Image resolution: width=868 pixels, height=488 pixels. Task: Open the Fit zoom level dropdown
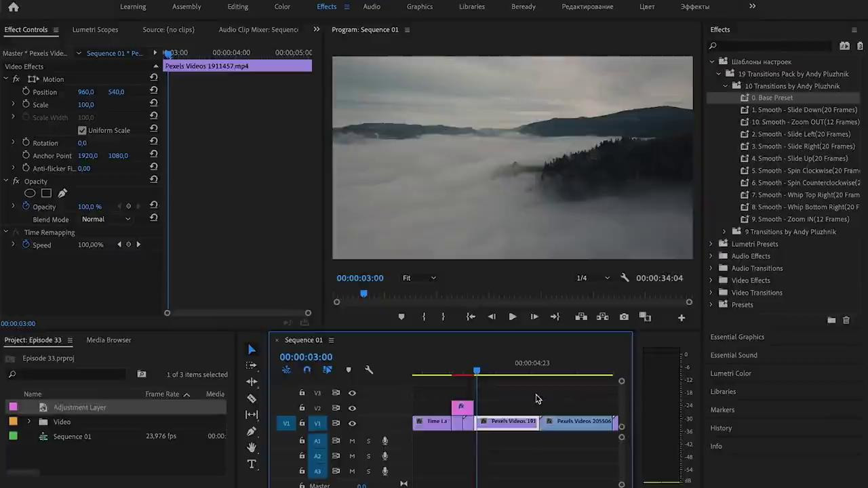pos(419,278)
